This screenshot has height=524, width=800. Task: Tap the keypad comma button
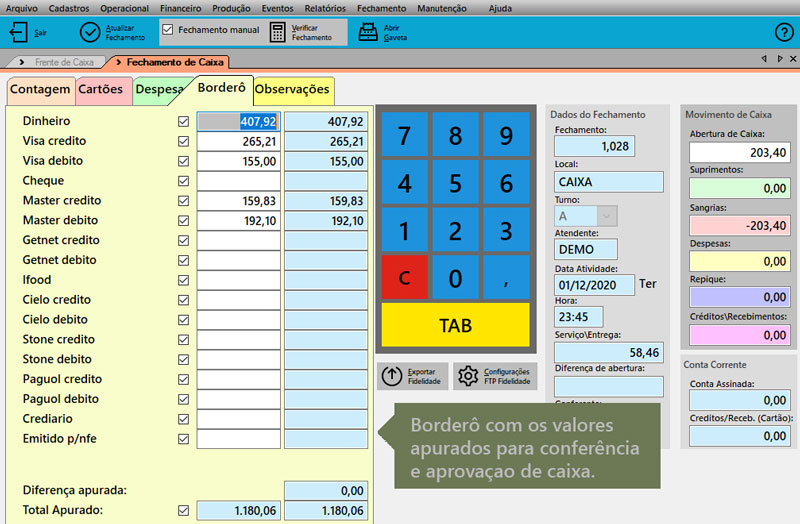(506, 279)
